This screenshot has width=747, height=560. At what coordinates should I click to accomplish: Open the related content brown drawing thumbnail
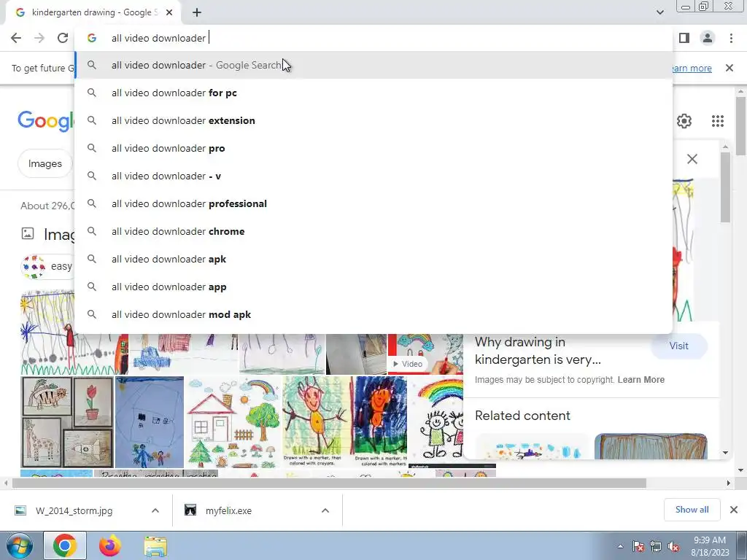click(x=651, y=446)
